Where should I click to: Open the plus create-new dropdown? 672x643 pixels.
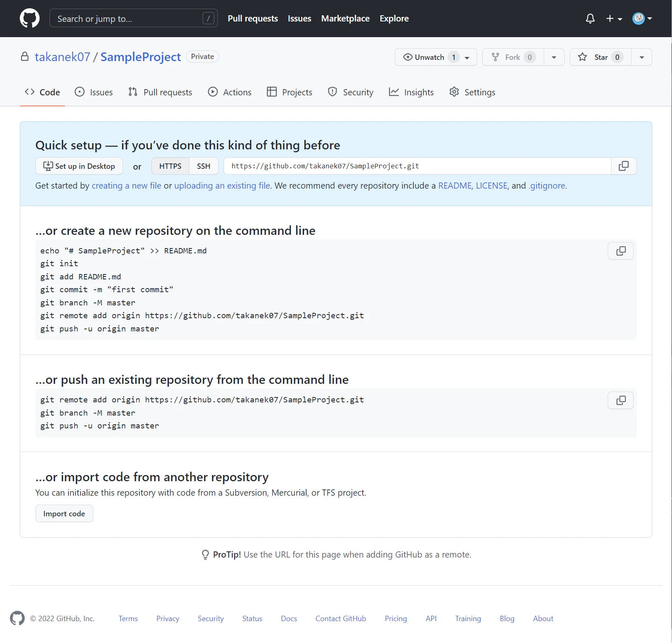pos(614,19)
